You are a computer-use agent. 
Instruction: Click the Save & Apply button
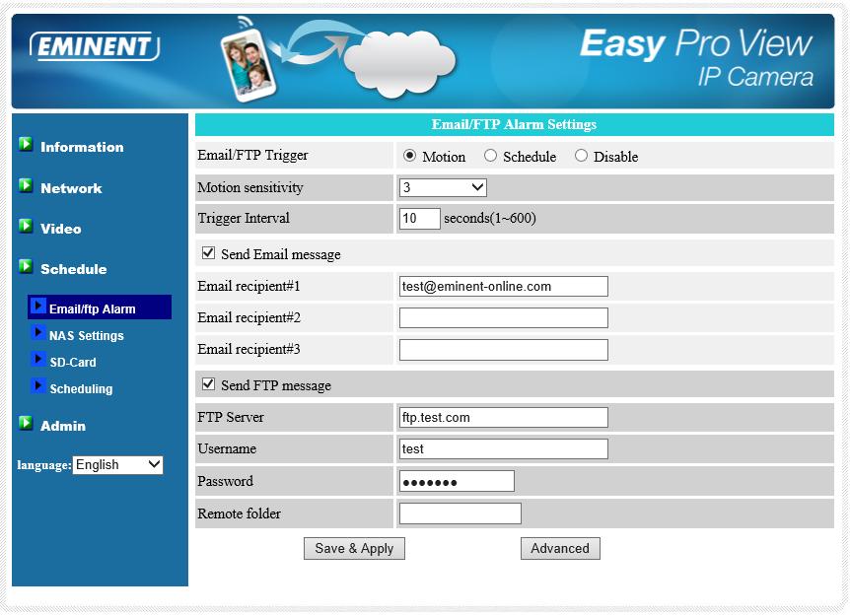pos(354,549)
